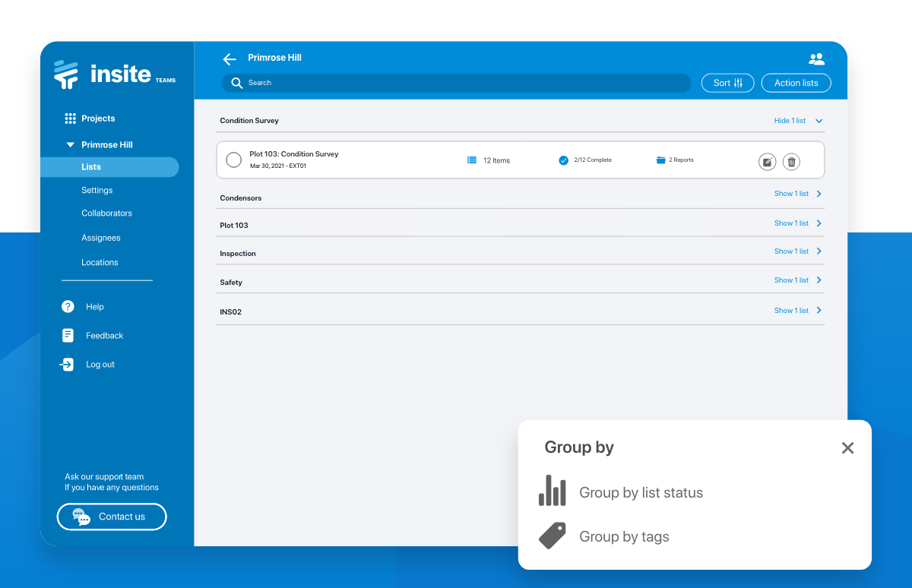The image size is (912, 588).
Task: Click the Help link
Action: [x=95, y=307]
